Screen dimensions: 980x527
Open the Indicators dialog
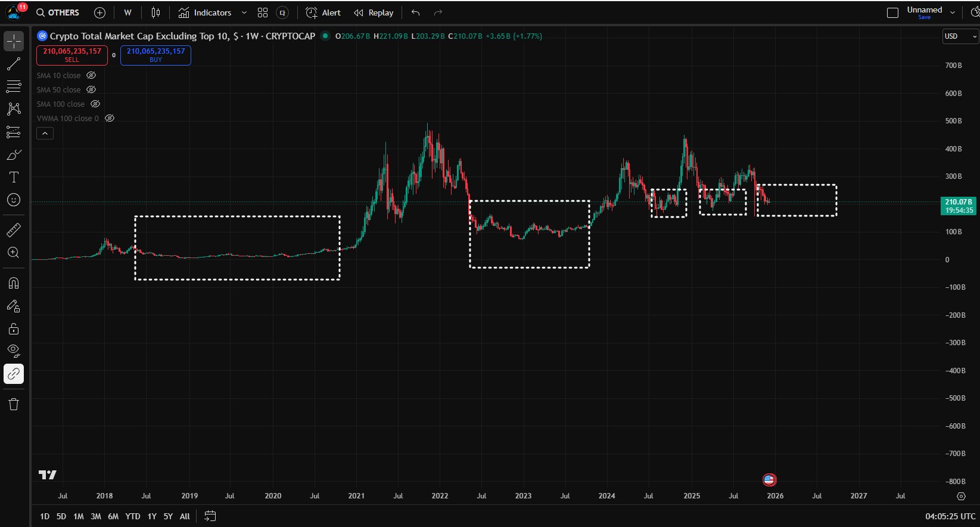[205, 13]
